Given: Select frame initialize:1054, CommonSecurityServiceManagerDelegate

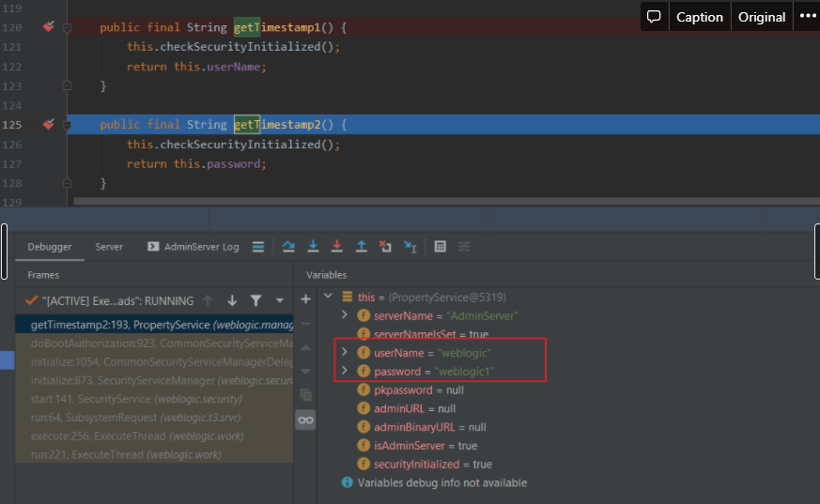Looking at the screenshot, I should coord(154,362).
